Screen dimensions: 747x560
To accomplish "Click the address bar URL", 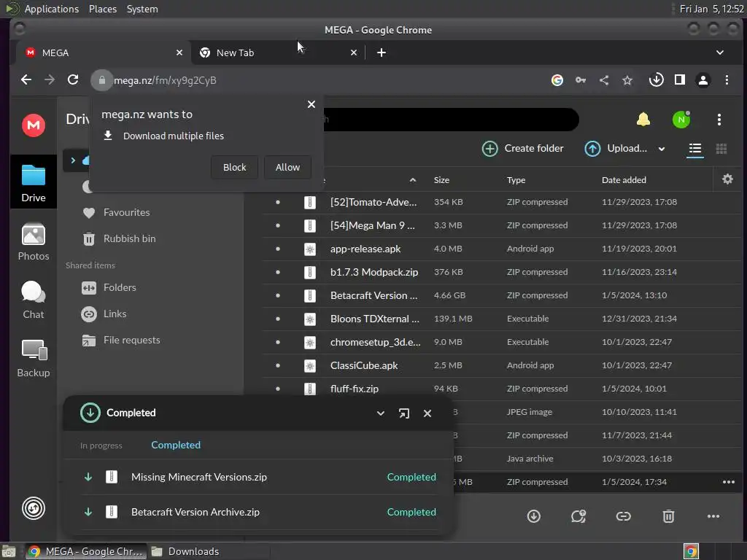I will click(165, 80).
